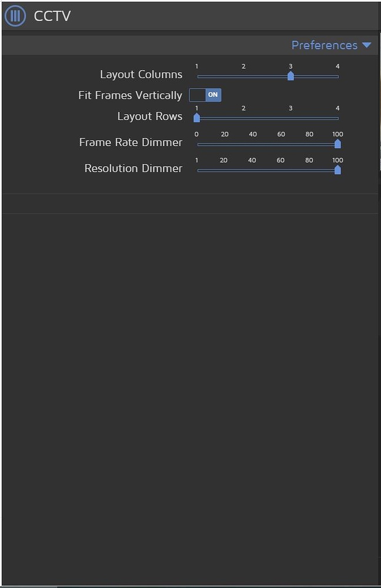Open the Preferences panel

click(325, 45)
